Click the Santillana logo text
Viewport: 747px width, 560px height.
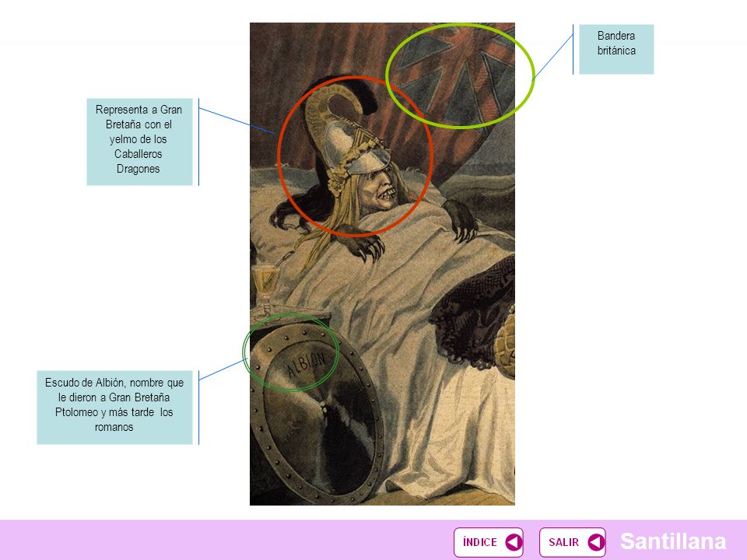pyautogui.click(x=672, y=541)
